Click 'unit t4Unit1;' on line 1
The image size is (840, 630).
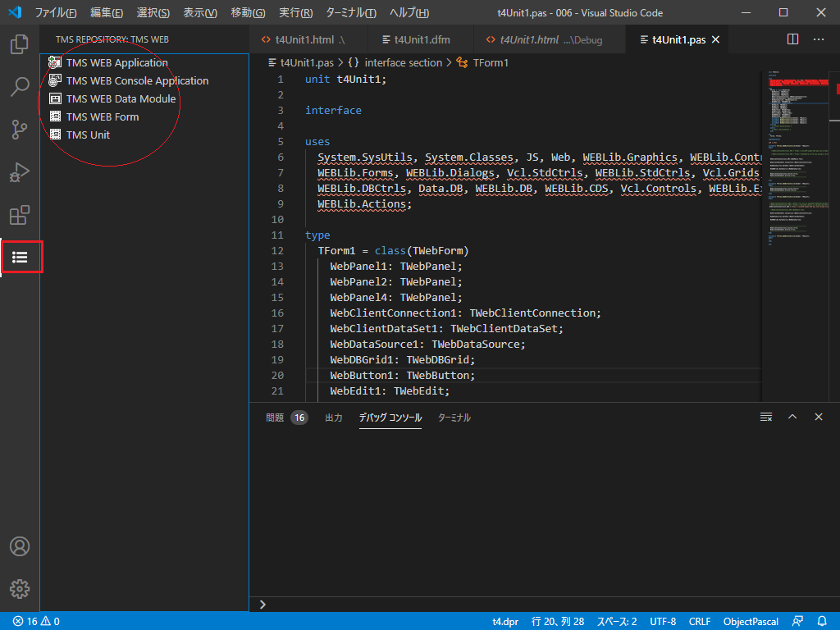(345, 80)
